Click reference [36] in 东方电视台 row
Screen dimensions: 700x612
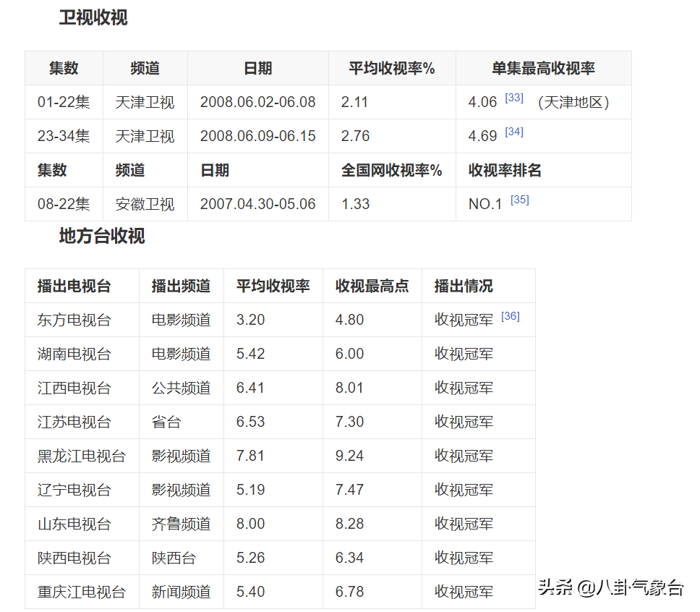[x=511, y=316]
